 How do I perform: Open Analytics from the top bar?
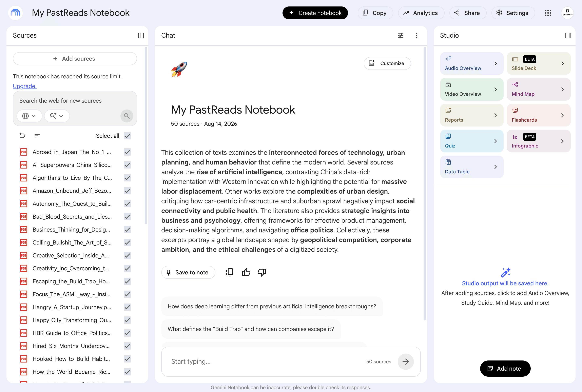pos(421,13)
